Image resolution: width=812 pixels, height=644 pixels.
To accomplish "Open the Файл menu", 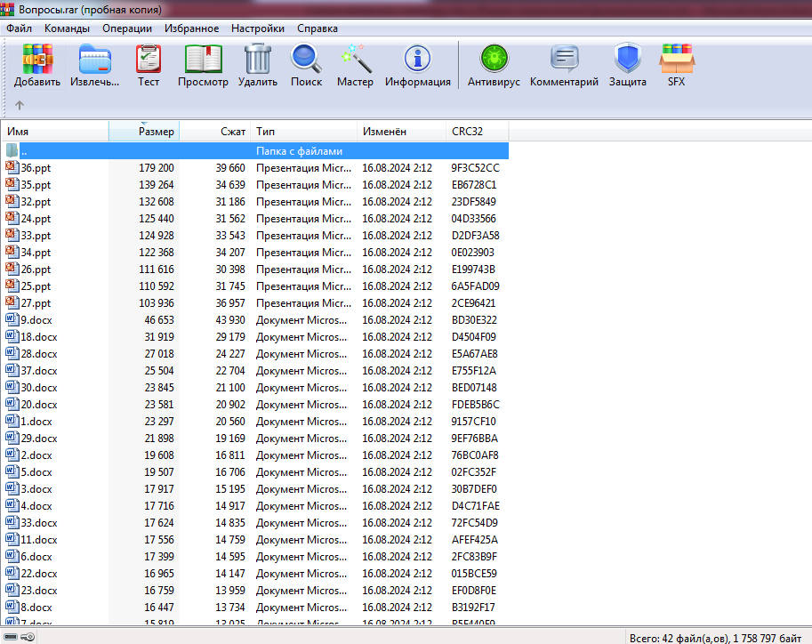I will click(x=19, y=28).
